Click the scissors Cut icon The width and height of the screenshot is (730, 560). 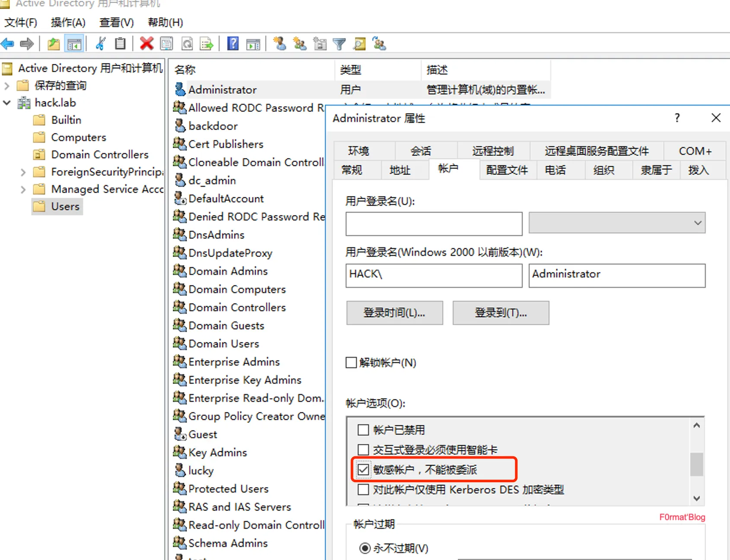tap(100, 44)
